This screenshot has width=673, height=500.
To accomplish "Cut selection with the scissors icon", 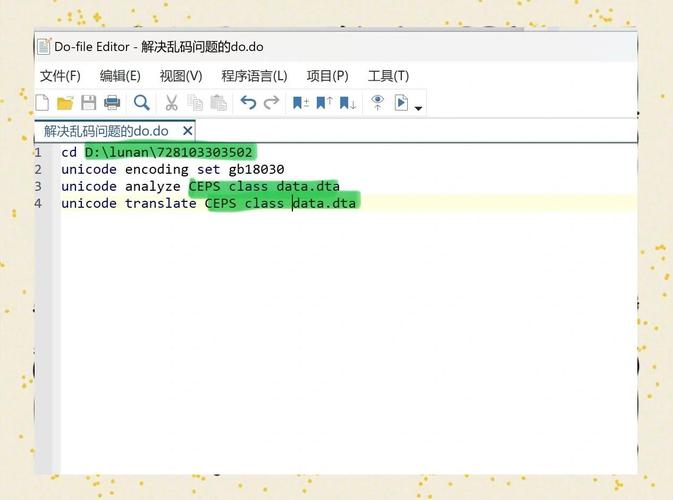I will (171, 103).
